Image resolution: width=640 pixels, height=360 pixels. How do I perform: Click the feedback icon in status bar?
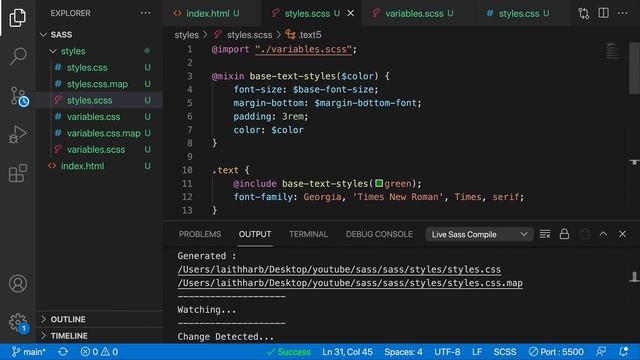pyautogui.click(x=601, y=351)
